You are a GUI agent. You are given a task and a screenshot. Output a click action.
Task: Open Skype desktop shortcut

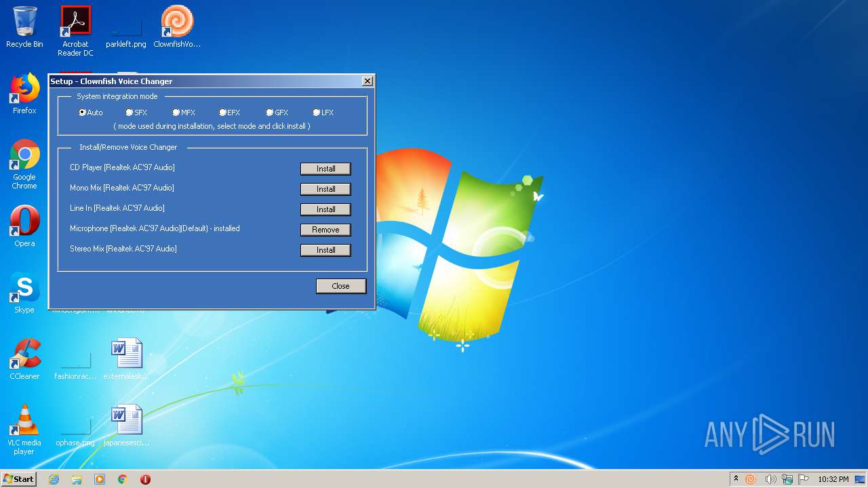[24, 293]
